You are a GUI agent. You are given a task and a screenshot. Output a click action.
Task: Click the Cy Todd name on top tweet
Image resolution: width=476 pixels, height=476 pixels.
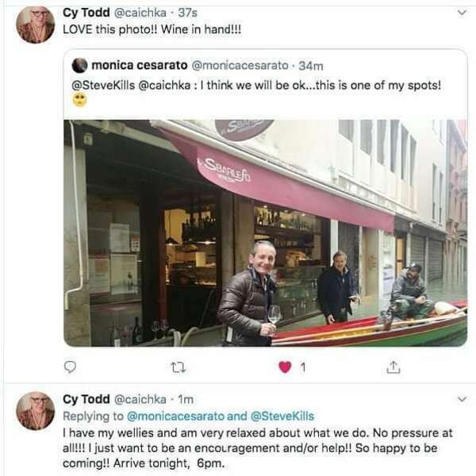point(86,13)
